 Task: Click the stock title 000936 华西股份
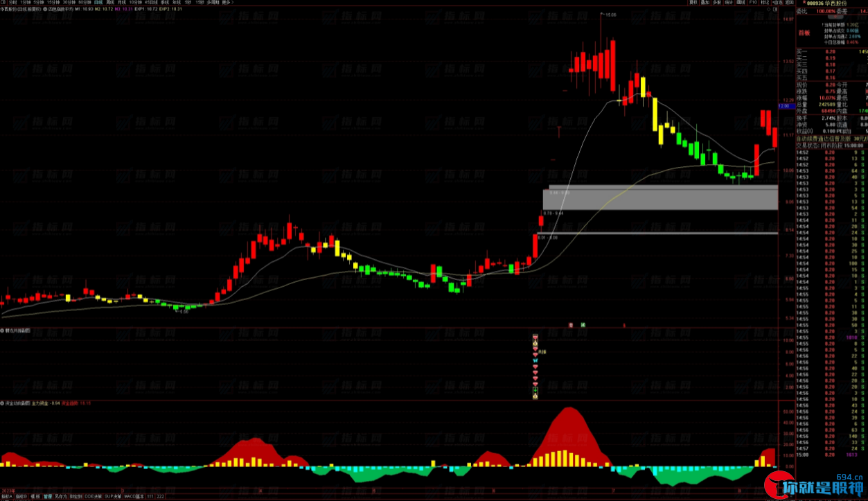click(x=826, y=3)
